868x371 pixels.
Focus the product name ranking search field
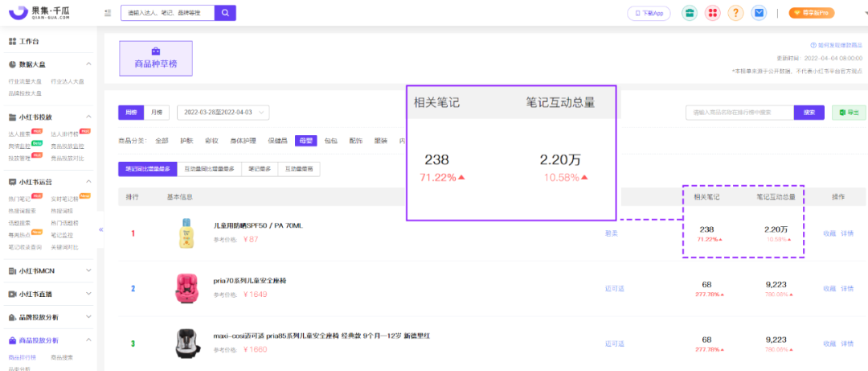(x=739, y=113)
